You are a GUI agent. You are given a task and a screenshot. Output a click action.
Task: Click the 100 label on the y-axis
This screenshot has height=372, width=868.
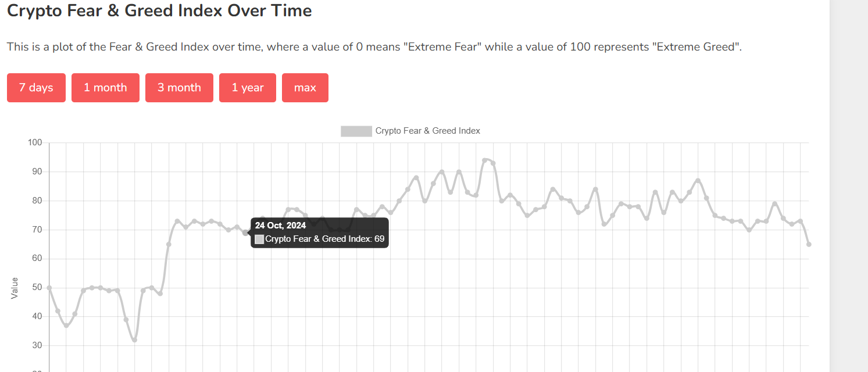pyautogui.click(x=35, y=143)
